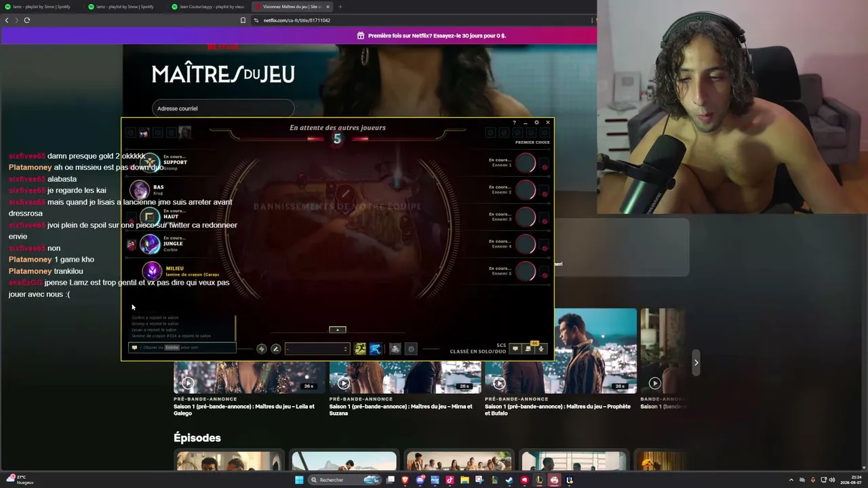Open Task View on the taskbar

point(391,480)
